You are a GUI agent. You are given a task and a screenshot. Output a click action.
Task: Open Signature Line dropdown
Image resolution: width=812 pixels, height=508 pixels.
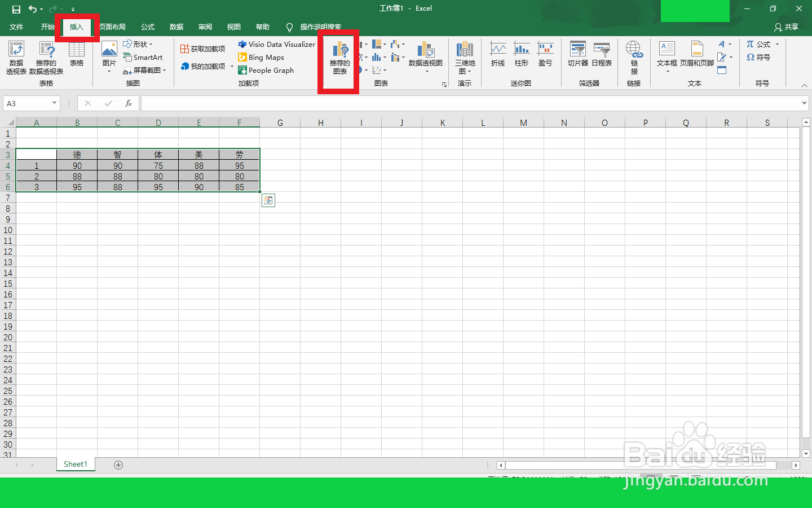click(725, 57)
